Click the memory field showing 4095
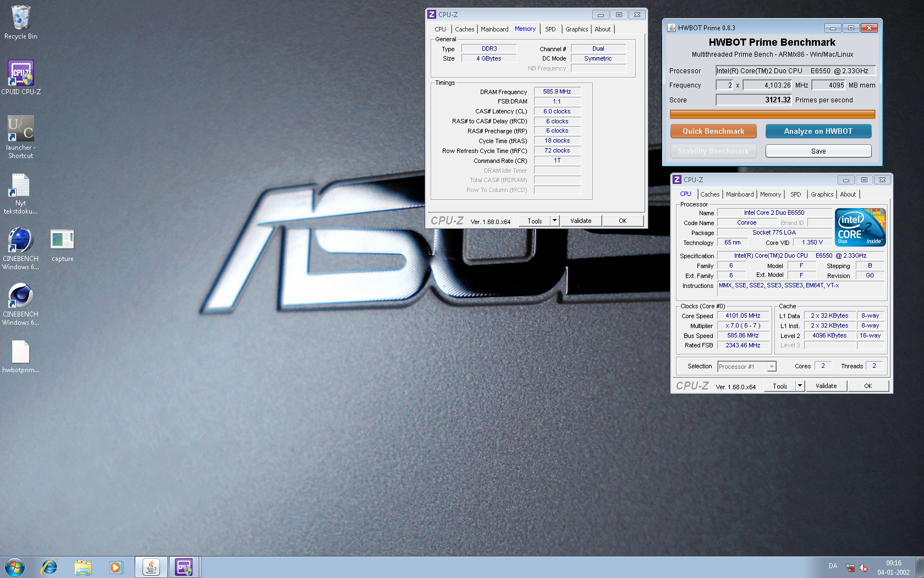Screen dimensions: 924x578 pyautogui.click(x=829, y=85)
